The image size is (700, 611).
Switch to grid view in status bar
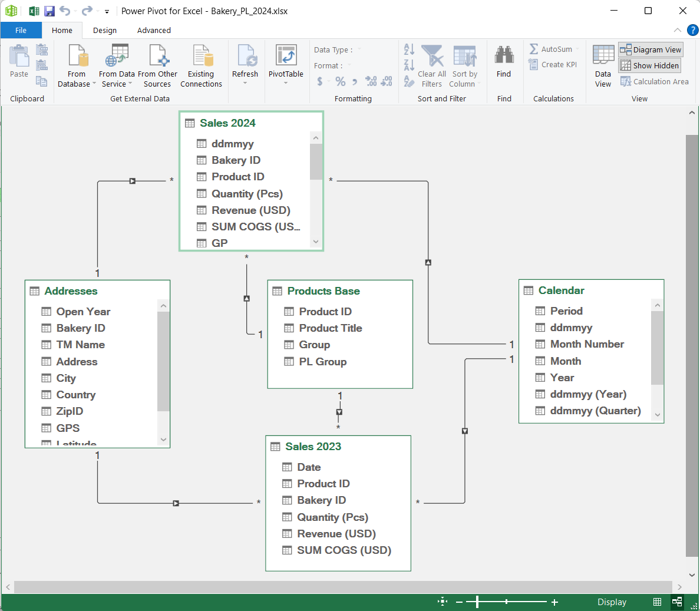[x=657, y=602]
